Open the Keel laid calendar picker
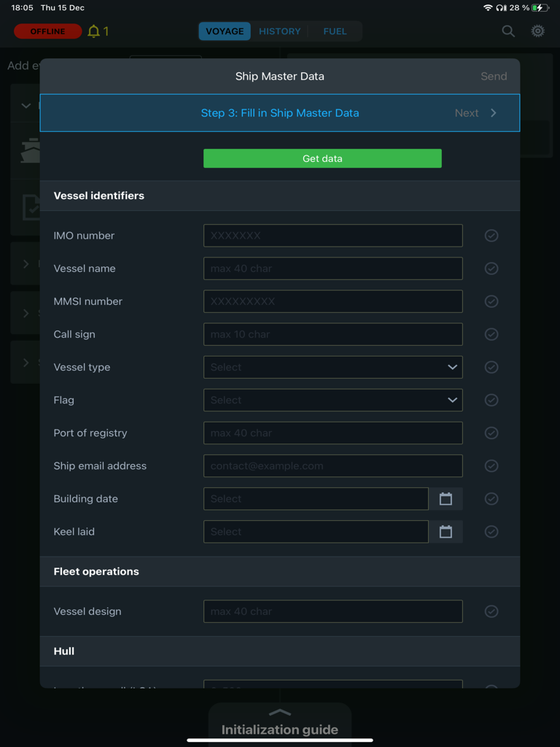Image resolution: width=560 pixels, height=747 pixels. click(x=446, y=531)
